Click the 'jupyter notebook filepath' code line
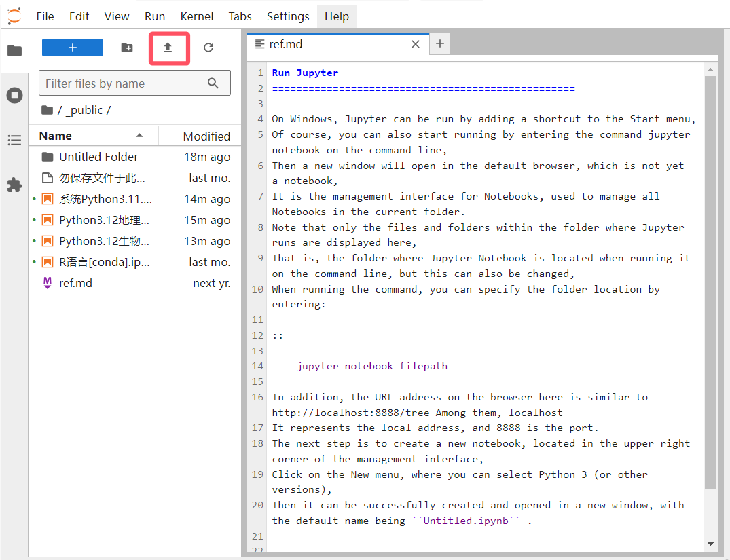Image resolution: width=730 pixels, height=560 pixels. [372, 366]
